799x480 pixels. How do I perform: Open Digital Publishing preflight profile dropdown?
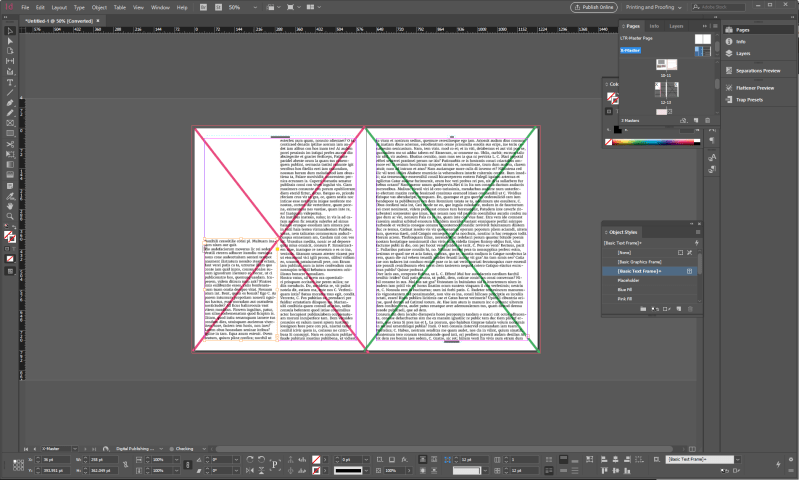161,449
